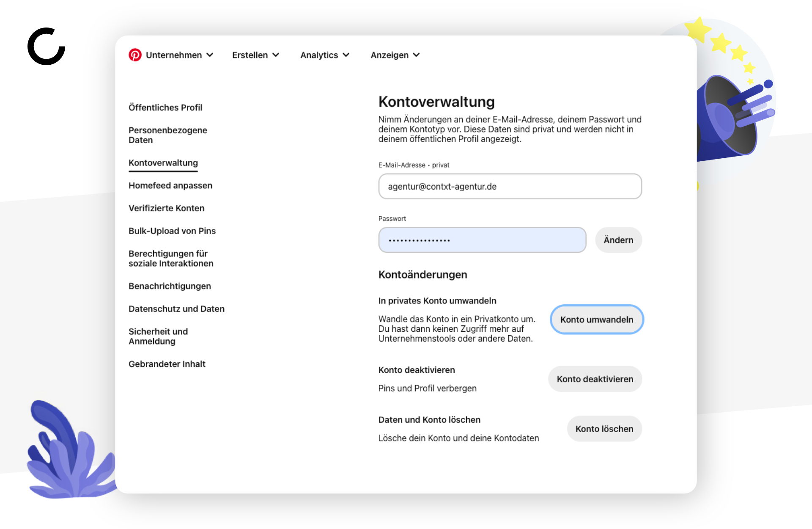812x529 pixels.
Task: Click the Ändern password button
Action: pos(618,240)
